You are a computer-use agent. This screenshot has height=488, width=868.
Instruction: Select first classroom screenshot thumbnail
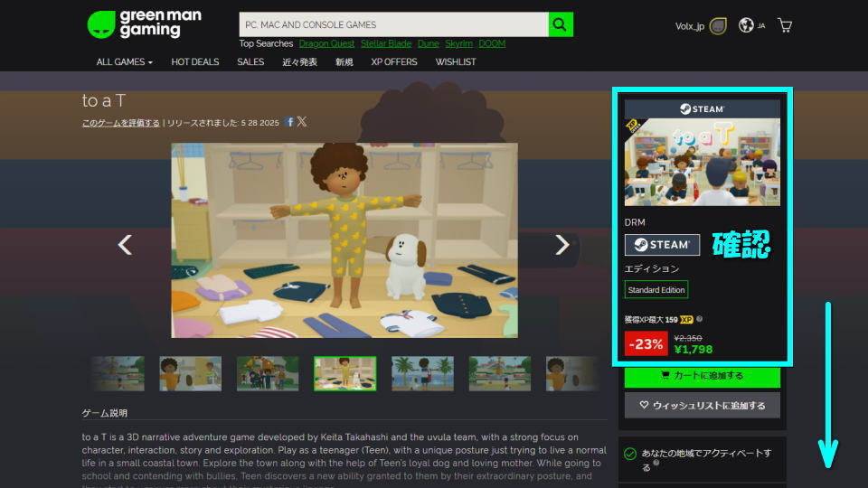click(x=118, y=373)
